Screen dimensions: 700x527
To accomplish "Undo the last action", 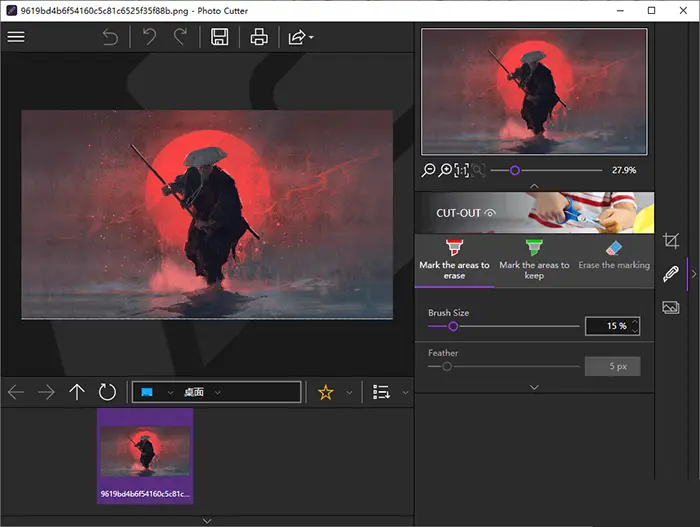I will 150,37.
